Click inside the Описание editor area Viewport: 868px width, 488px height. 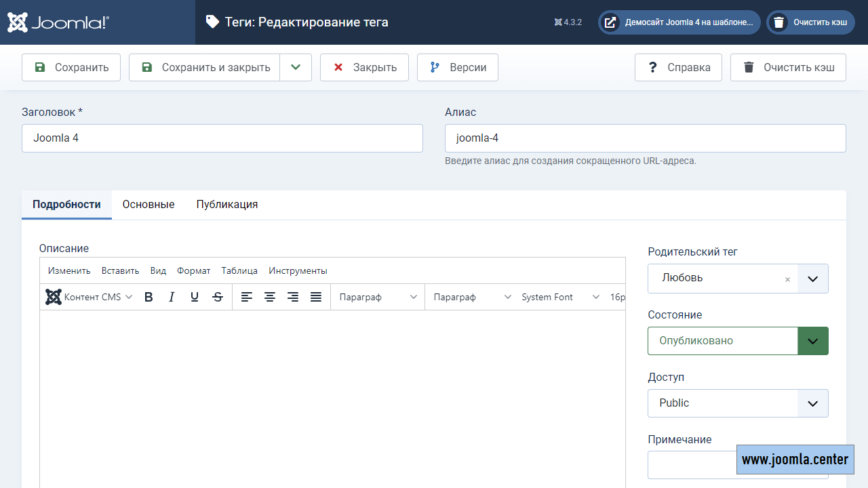click(332, 399)
